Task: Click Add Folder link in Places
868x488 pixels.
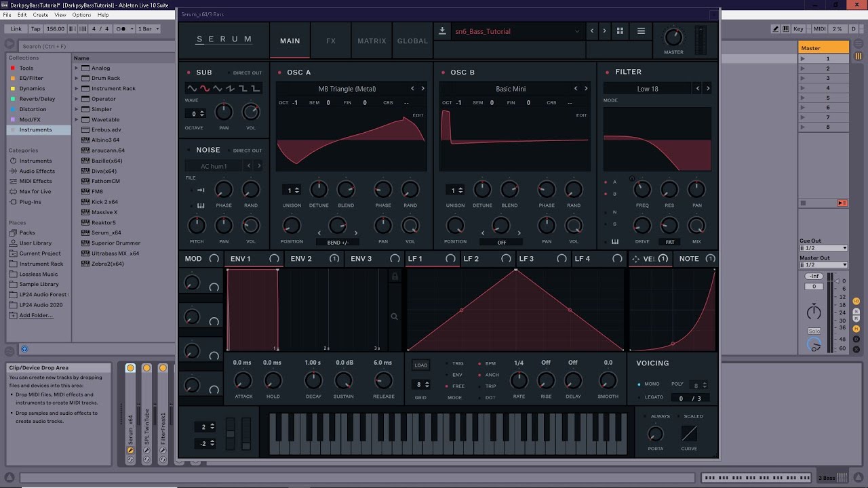Action: (x=36, y=315)
